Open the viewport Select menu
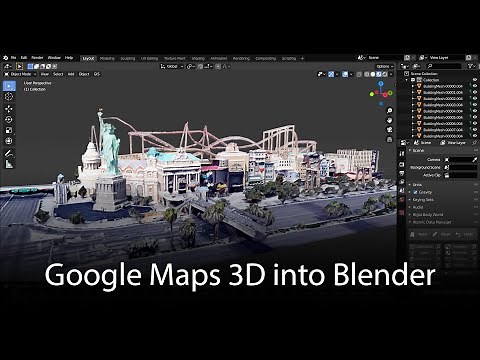480x360 pixels. coord(58,74)
